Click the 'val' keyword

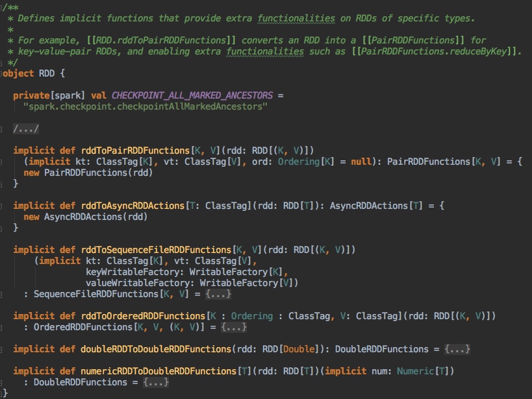[98, 95]
